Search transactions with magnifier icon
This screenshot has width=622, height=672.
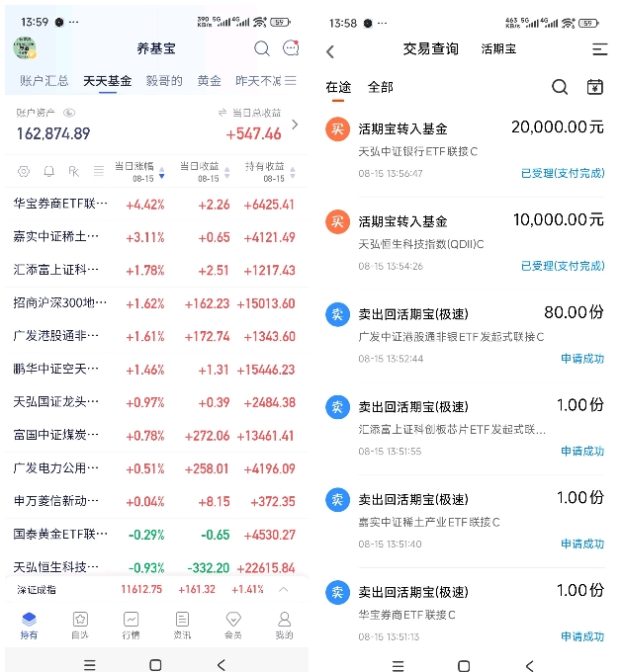(560, 87)
